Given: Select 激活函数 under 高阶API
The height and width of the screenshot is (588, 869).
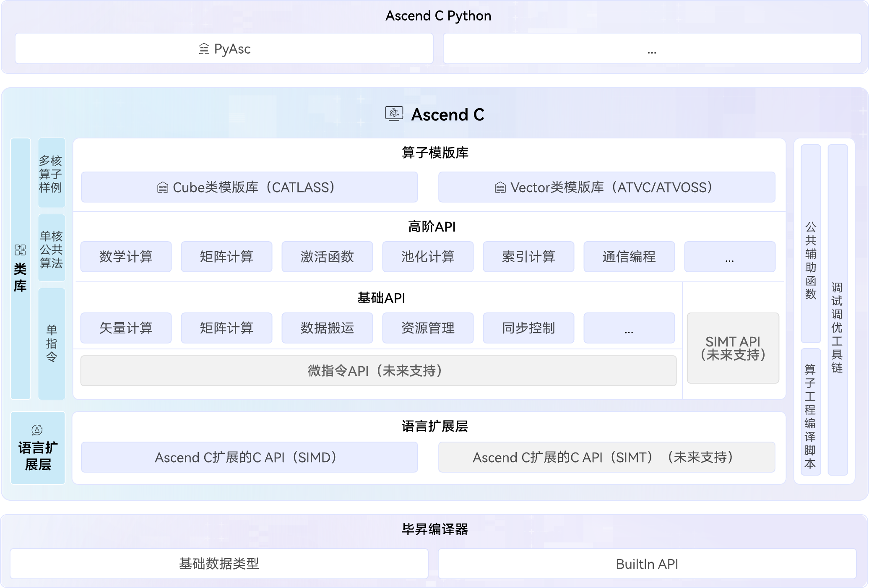Looking at the screenshot, I should (x=327, y=257).
